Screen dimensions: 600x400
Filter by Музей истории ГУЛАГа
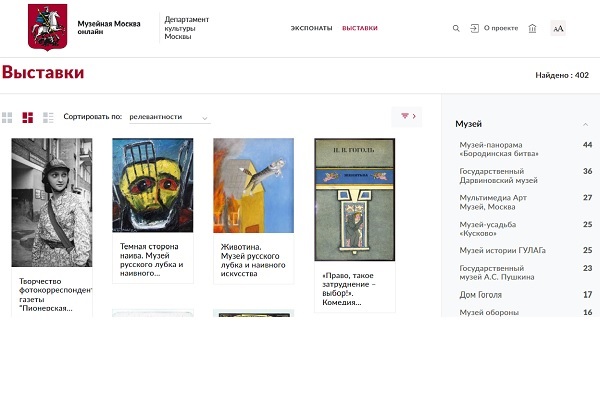tap(502, 250)
